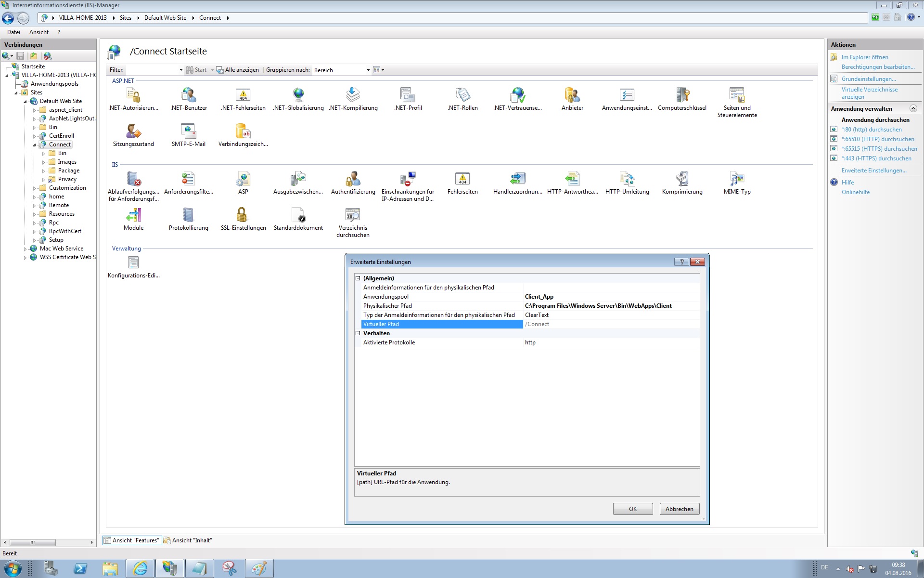Screen dimensions: 924x578
Task: Open the Computerschlüssel feature icon
Action: coord(682,95)
